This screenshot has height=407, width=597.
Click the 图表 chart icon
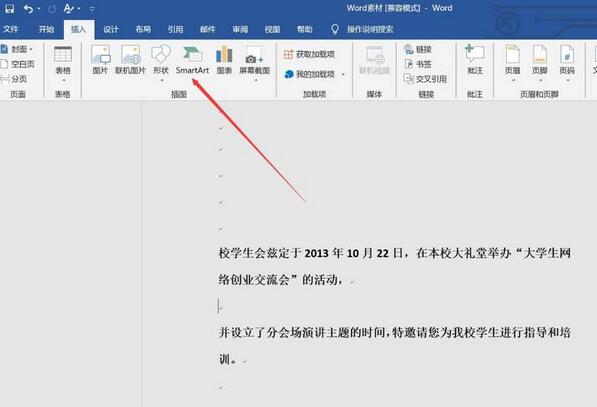click(x=224, y=60)
